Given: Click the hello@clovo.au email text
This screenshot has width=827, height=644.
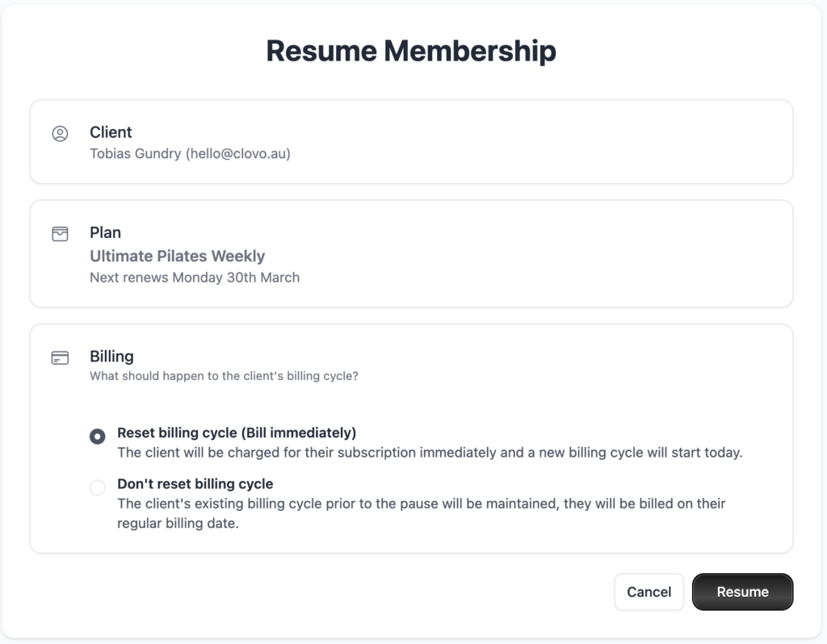Looking at the screenshot, I should point(238,153).
